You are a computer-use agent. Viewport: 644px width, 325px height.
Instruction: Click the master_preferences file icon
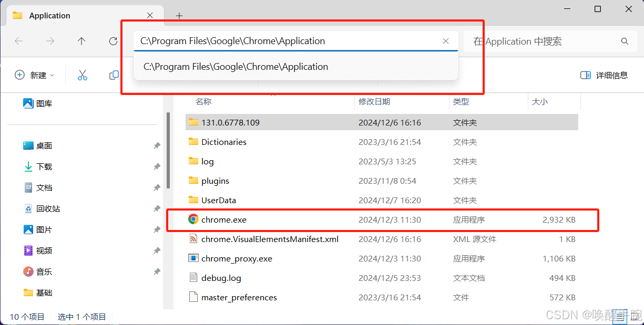(193, 297)
